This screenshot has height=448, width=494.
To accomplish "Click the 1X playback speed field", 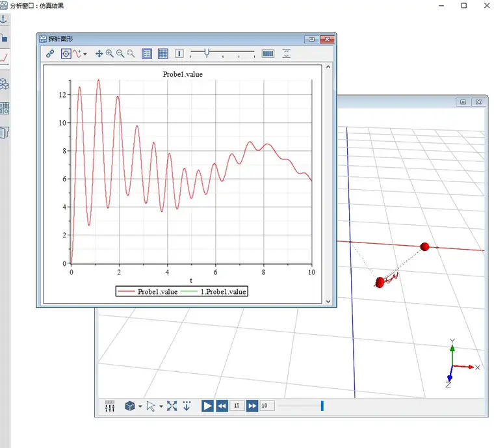I will pyautogui.click(x=237, y=406).
